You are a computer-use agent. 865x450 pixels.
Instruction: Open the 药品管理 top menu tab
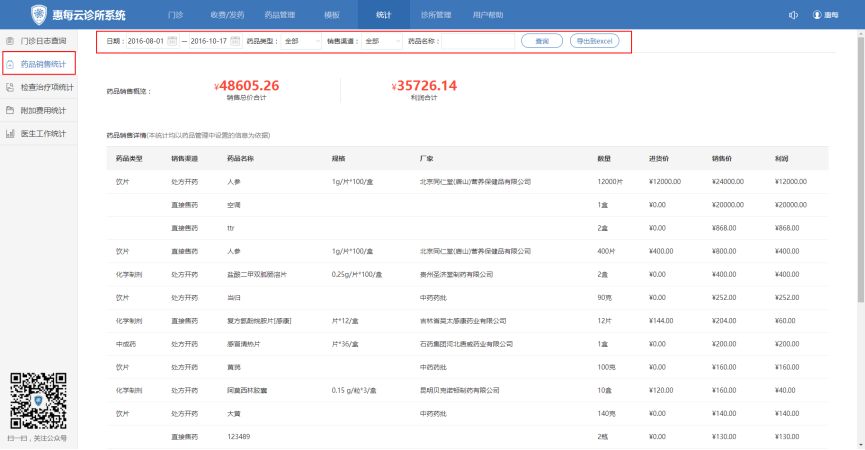279,15
